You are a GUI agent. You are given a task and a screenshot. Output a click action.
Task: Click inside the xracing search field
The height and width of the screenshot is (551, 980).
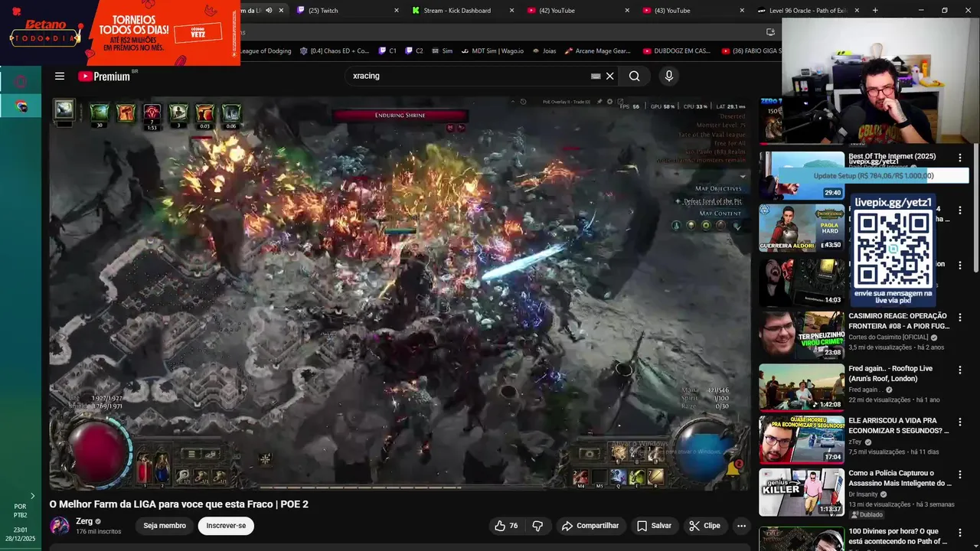[467, 76]
